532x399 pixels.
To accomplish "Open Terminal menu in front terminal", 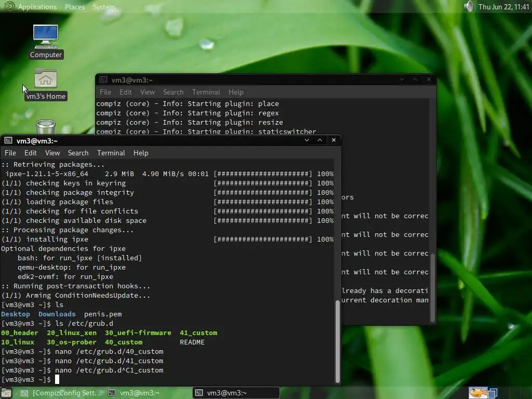I will point(111,153).
